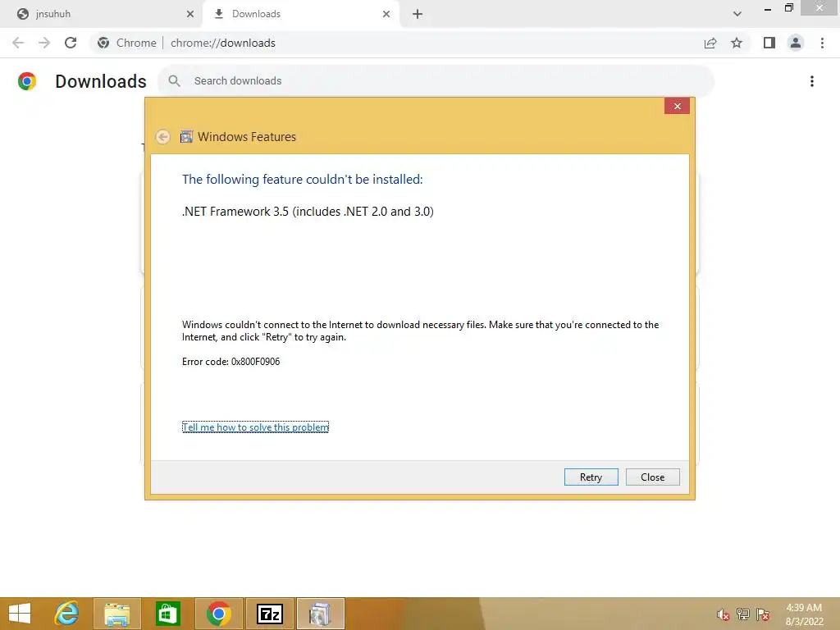This screenshot has height=630, width=840.
Task: Reload the downloads page
Action: 71,43
